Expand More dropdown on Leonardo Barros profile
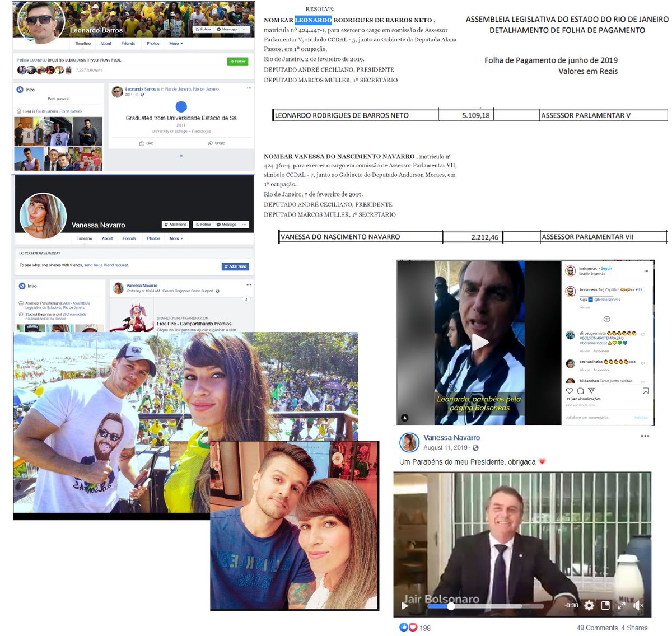Image resolution: width=672 pixels, height=636 pixels. tap(176, 43)
